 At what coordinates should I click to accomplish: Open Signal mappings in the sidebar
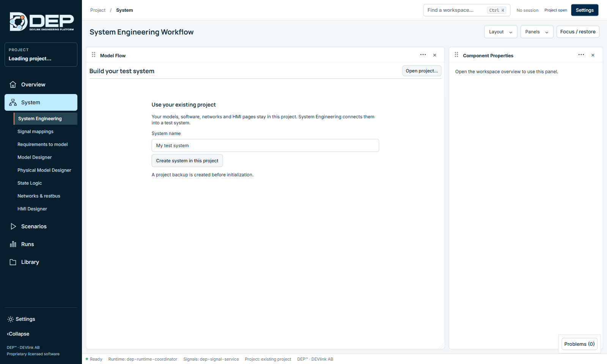point(35,132)
